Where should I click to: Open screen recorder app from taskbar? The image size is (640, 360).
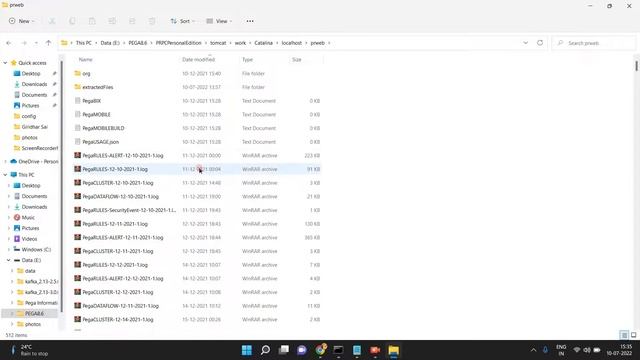coord(375,350)
